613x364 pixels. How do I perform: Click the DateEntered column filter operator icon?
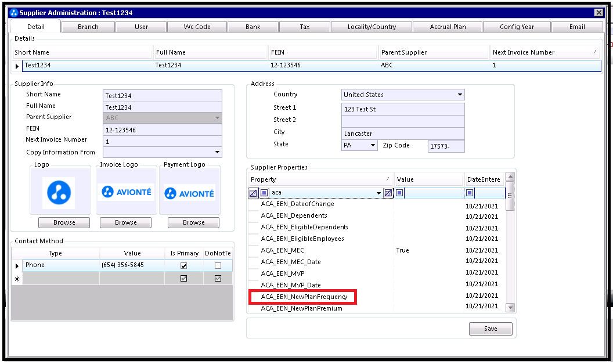[x=470, y=193]
